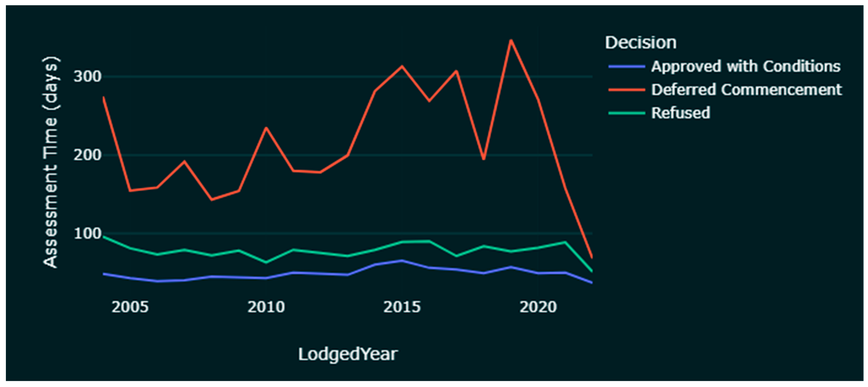This screenshot has height=387, width=868.
Task: Click the Decision legend title
Action: [640, 43]
